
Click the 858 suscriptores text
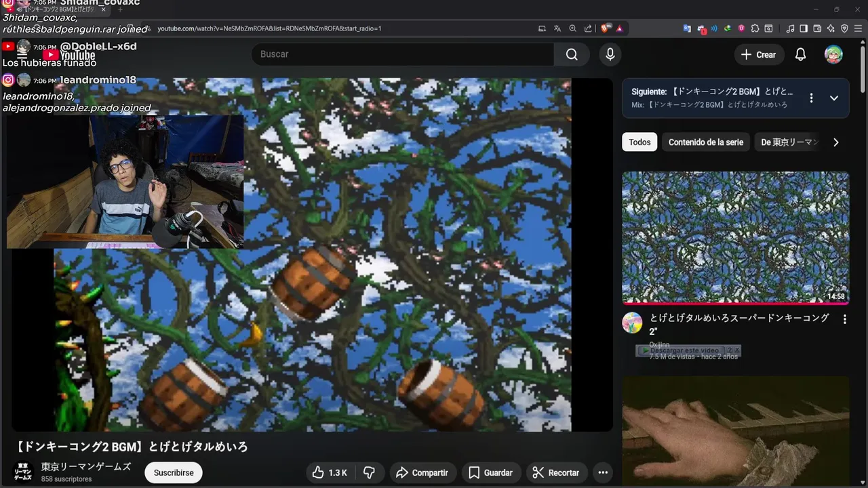pyautogui.click(x=66, y=479)
